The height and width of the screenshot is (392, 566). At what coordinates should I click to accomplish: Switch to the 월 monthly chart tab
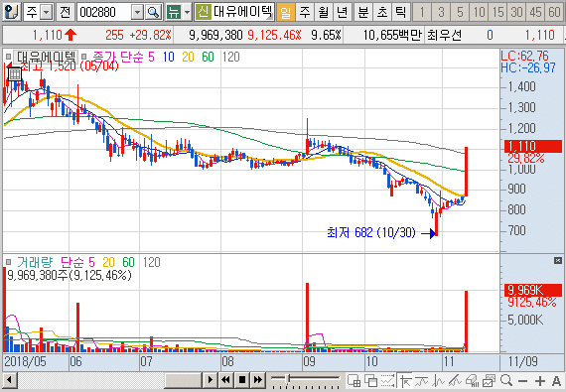point(324,12)
